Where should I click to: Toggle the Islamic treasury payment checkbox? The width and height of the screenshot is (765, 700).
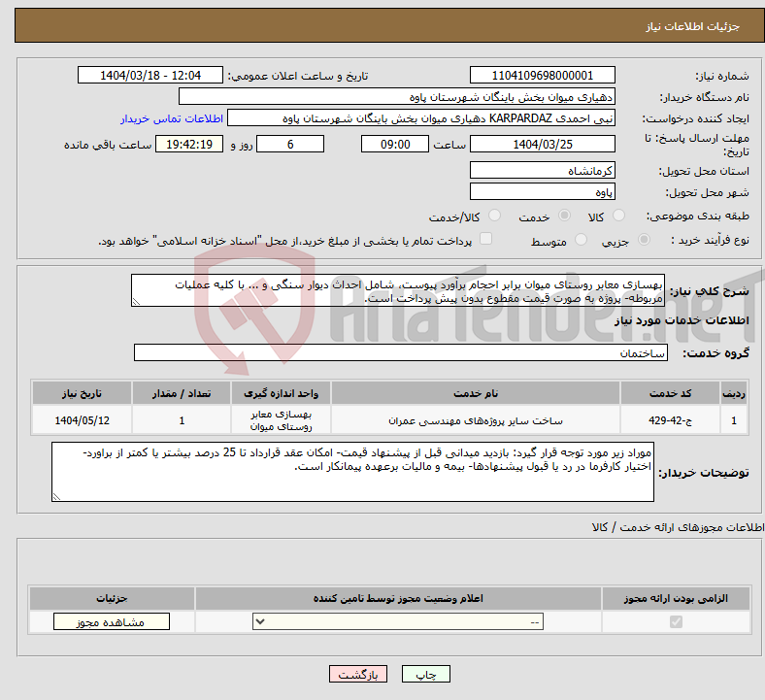(486, 239)
